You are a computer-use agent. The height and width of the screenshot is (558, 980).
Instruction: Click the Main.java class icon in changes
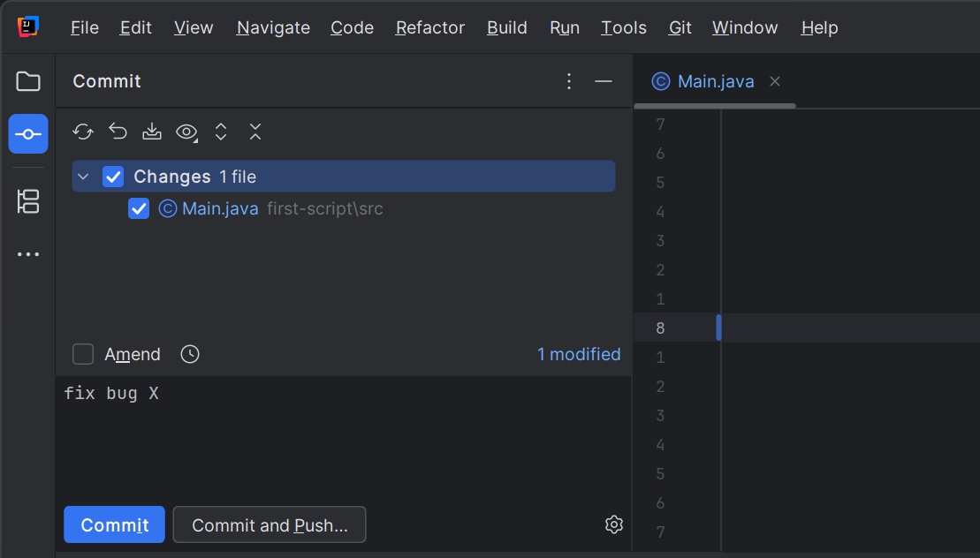coord(168,208)
